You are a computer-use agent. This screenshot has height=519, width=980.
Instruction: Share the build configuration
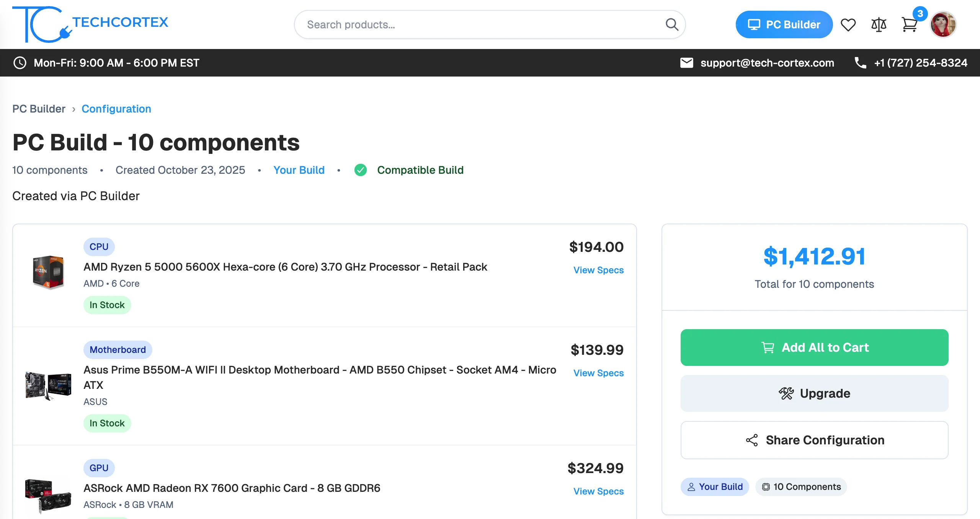pyautogui.click(x=814, y=440)
